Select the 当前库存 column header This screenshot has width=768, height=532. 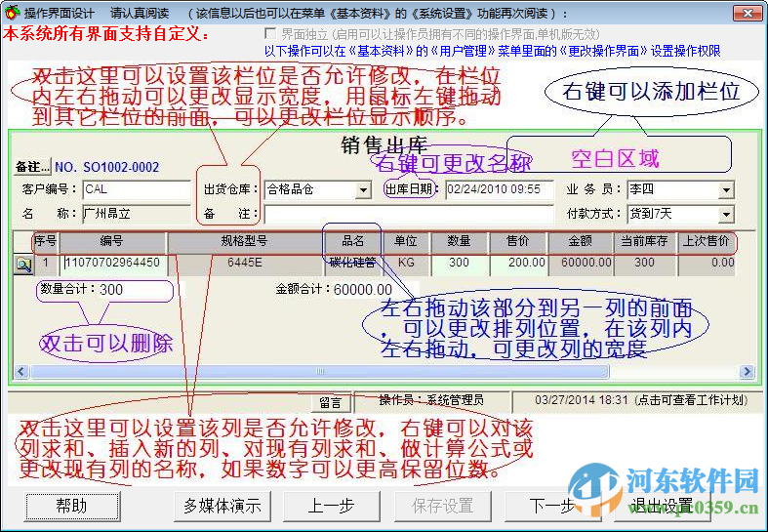coord(645,241)
